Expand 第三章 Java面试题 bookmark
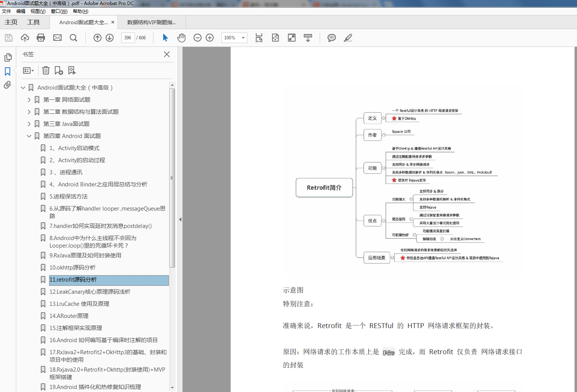Screen dimensions: 577x392 29,124
